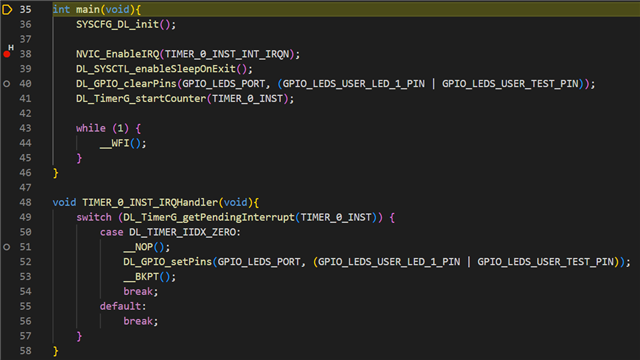The image size is (640, 360).
Task: Click the 'while' keyword on line 43
Action: point(91,129)
